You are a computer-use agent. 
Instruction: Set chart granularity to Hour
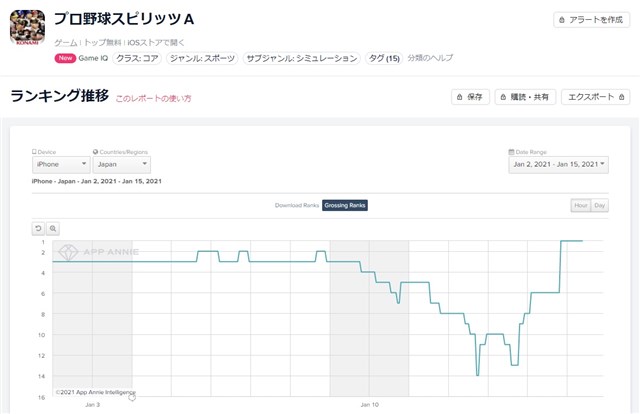(580, 205)
